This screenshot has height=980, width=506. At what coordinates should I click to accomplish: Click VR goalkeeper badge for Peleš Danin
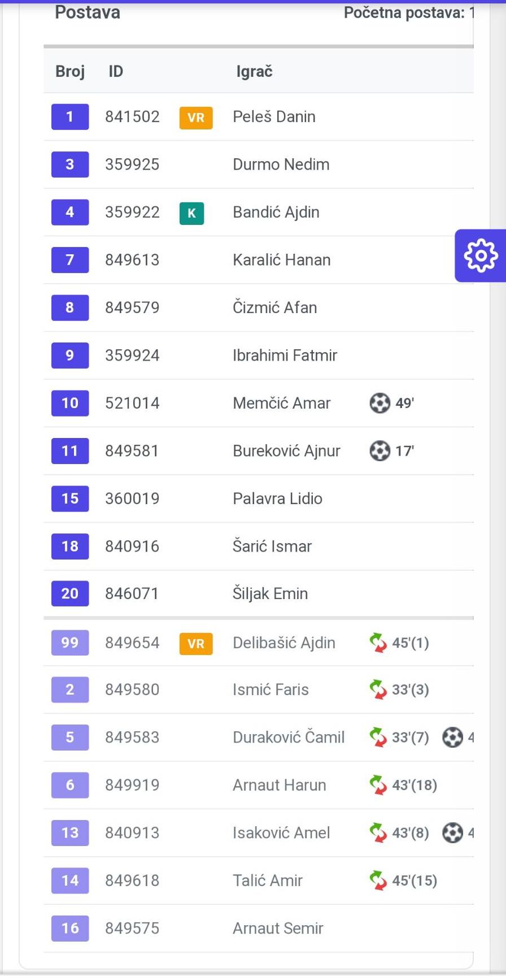click(196, 118)
